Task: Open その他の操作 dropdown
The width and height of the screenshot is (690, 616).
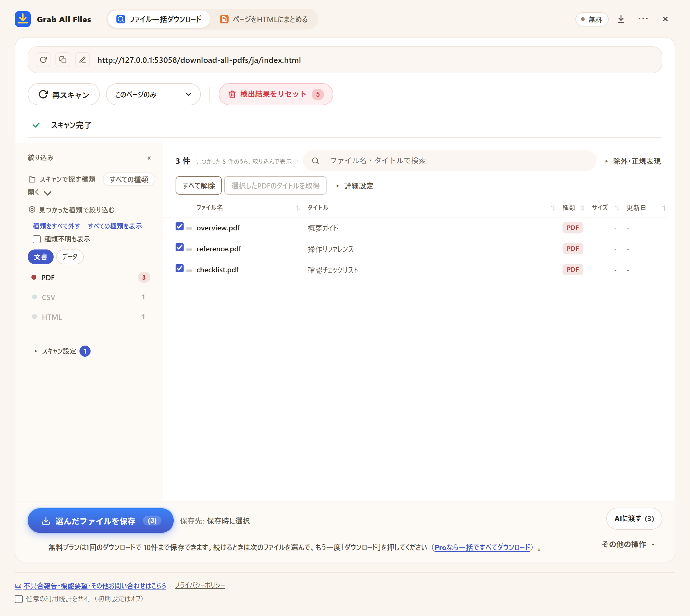Action: click(x=628, y=544)
